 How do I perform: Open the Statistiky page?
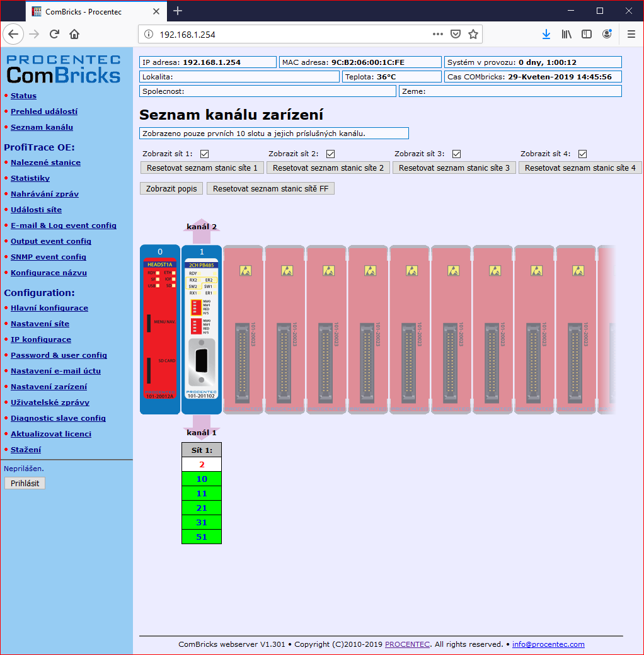[x=30, y=178]
